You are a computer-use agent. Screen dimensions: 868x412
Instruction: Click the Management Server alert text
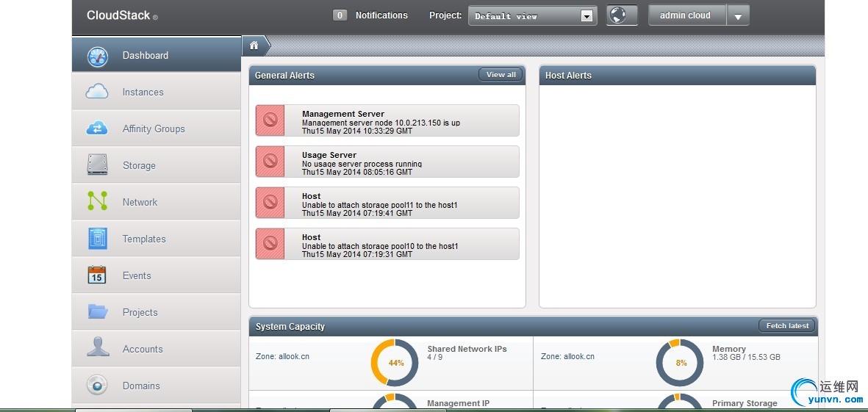tap(381, 123)
